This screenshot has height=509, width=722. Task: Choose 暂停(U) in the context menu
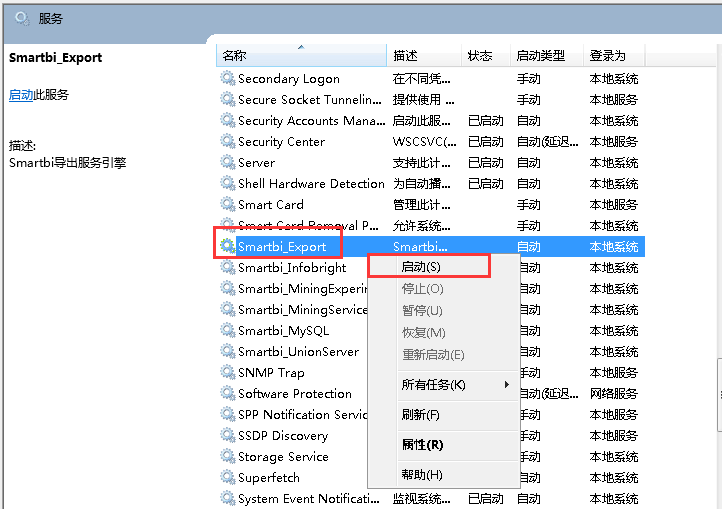(x=444, y=311)
